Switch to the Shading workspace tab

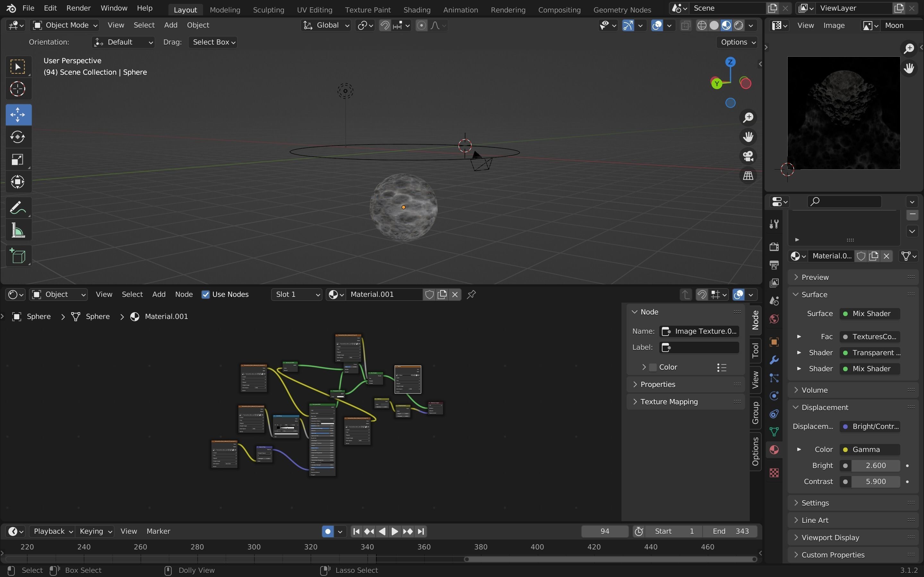[x=416, y=10]
